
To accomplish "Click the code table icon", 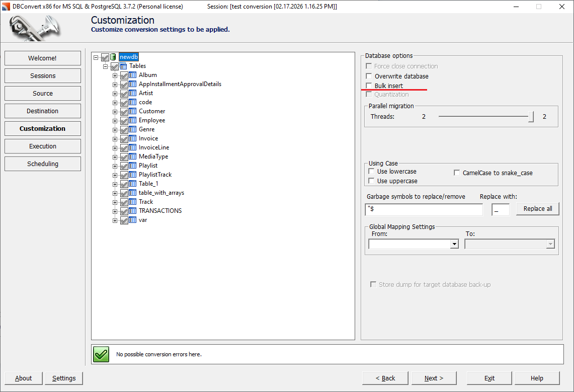I will coord(132,102).
